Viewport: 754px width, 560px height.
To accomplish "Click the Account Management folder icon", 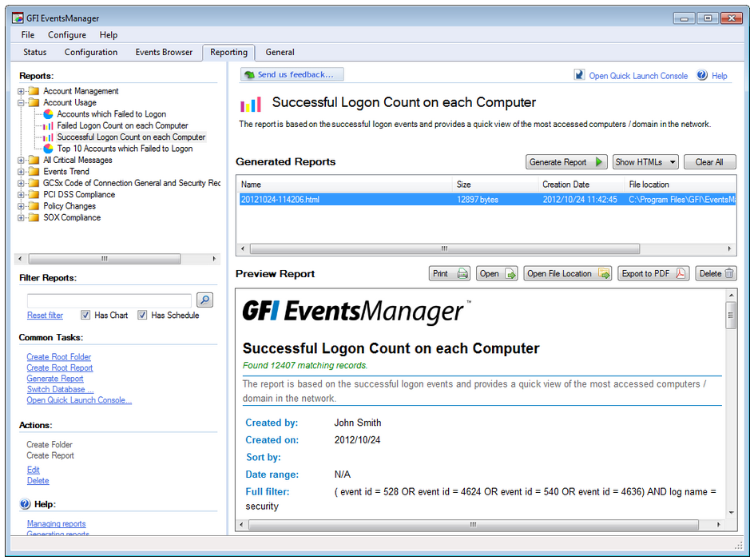I will coord(34,91).
